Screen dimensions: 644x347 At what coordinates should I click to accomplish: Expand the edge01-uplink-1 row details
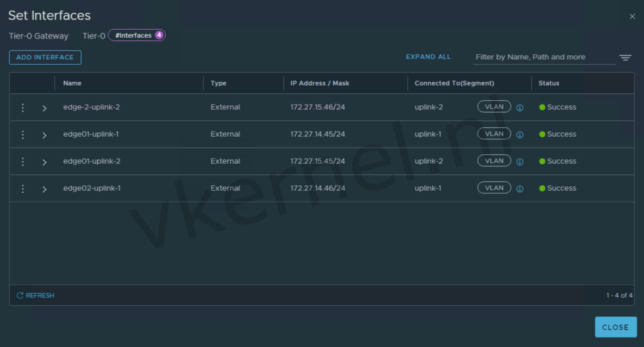44,135
